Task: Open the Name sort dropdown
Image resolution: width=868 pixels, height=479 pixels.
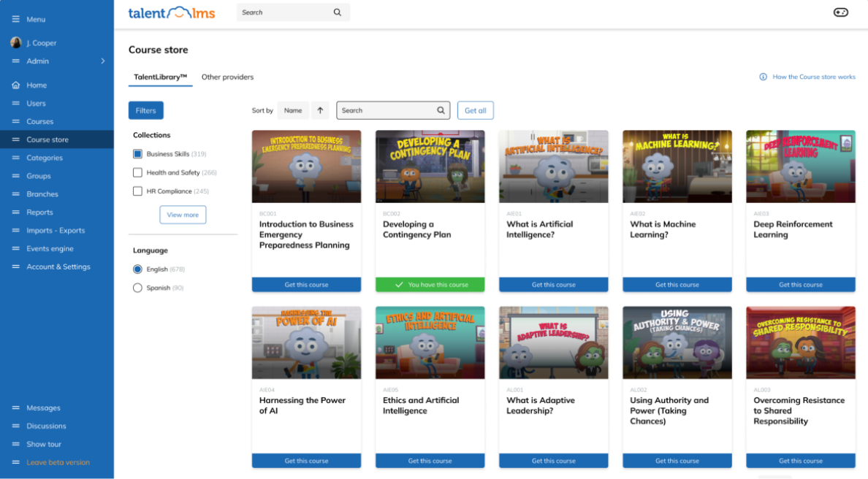Action: [x=293, y=110]
